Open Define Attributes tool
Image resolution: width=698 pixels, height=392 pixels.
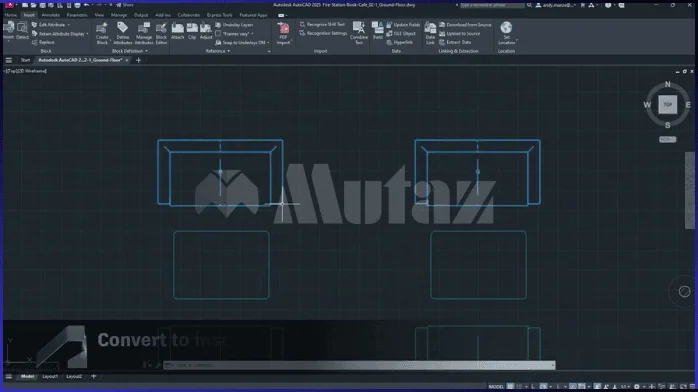tap(122, 33)
